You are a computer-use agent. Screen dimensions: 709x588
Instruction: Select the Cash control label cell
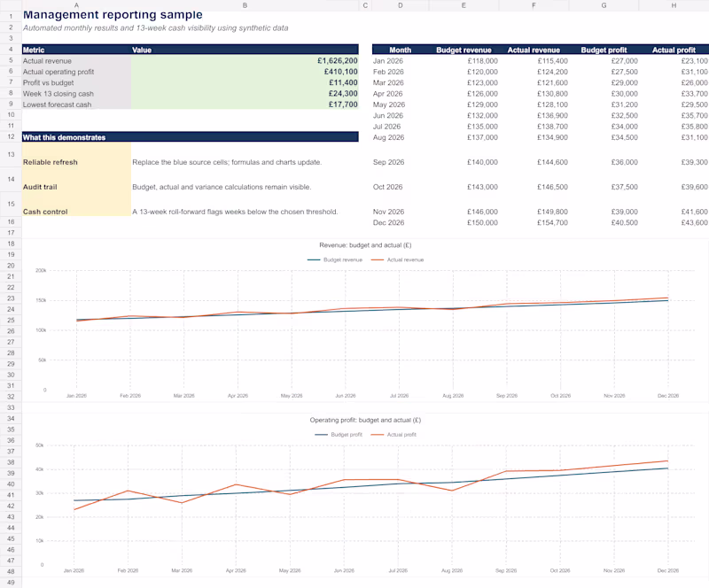pos(76,205)
